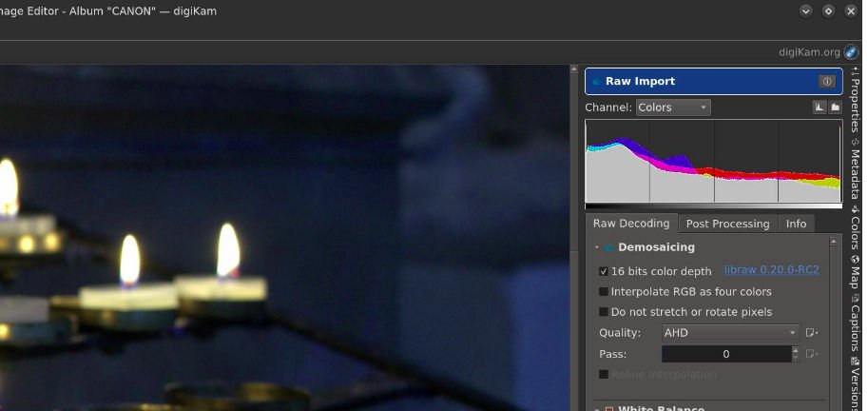Click the Raw Import info button
Viewport: 868px width, 411px height.
point(826,82)
